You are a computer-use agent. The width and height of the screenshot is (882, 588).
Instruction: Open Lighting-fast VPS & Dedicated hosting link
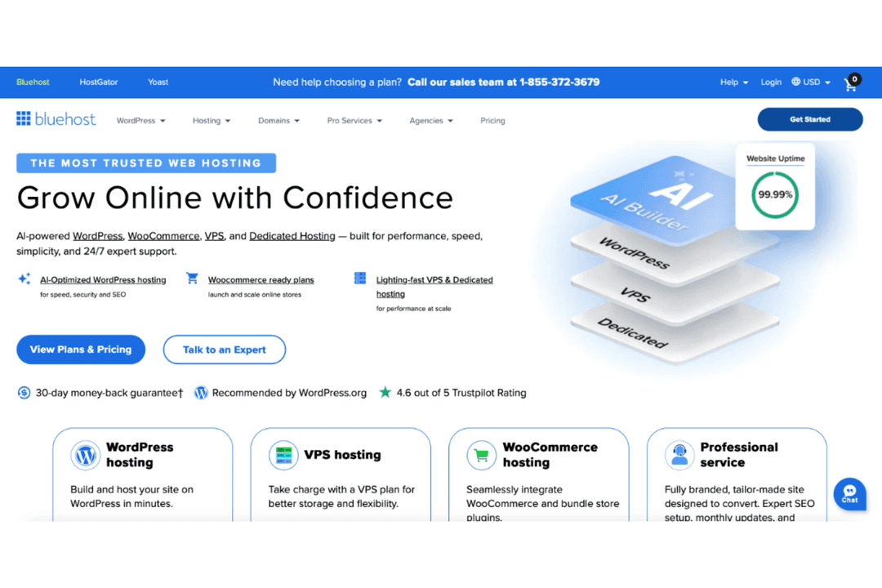[434, 287]
